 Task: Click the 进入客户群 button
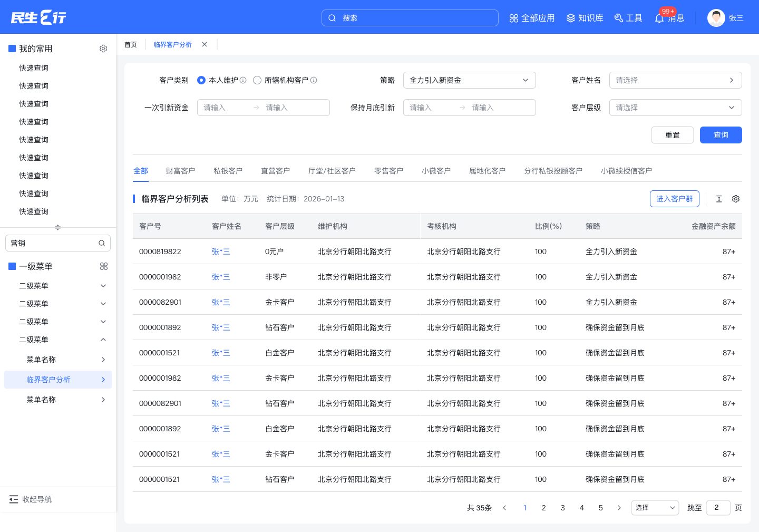point(675,199)
